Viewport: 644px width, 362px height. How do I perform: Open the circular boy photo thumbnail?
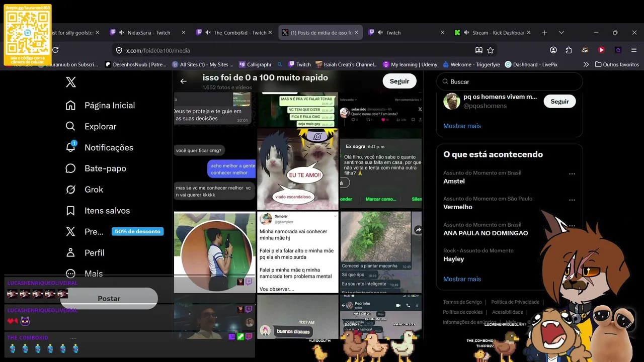[x=215, y=252]
